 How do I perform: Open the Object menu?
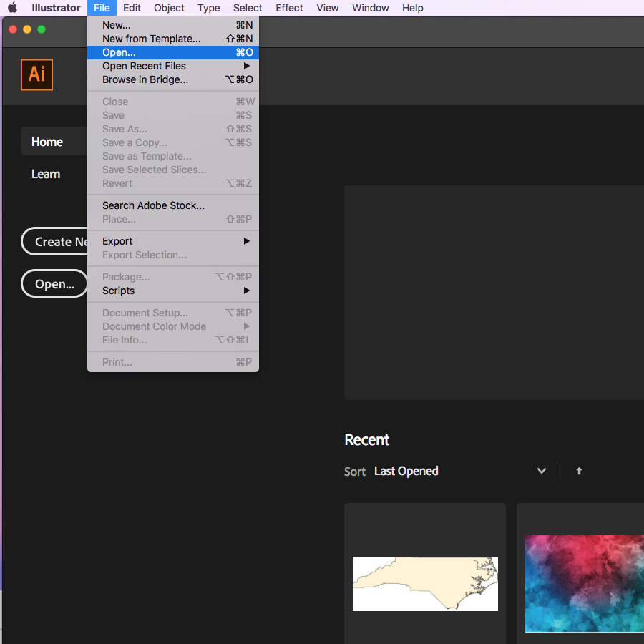coord(169,8)
